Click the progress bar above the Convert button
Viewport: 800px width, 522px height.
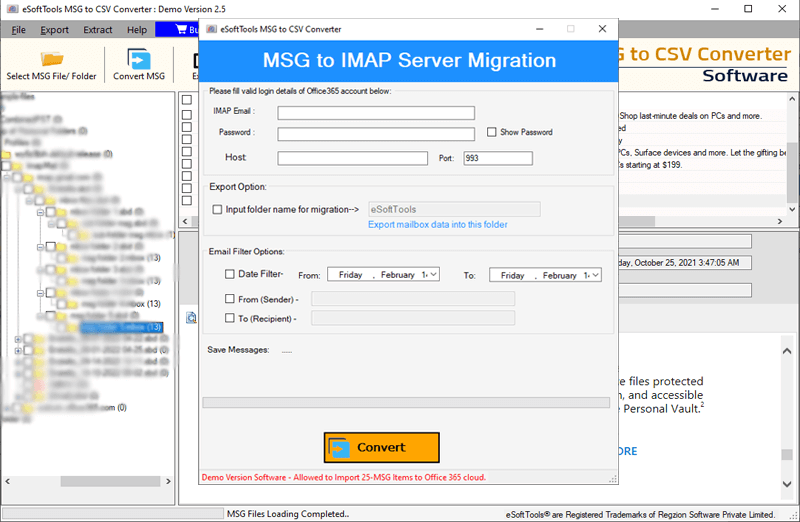pos(405,402)
